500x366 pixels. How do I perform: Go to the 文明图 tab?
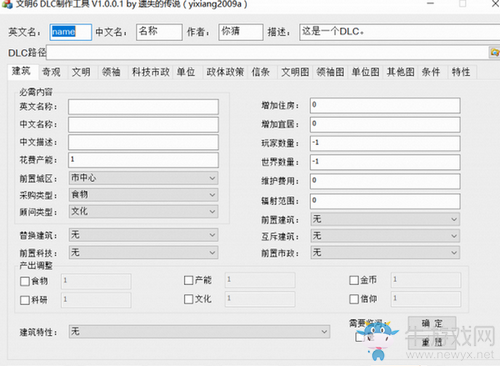[295, 72]
